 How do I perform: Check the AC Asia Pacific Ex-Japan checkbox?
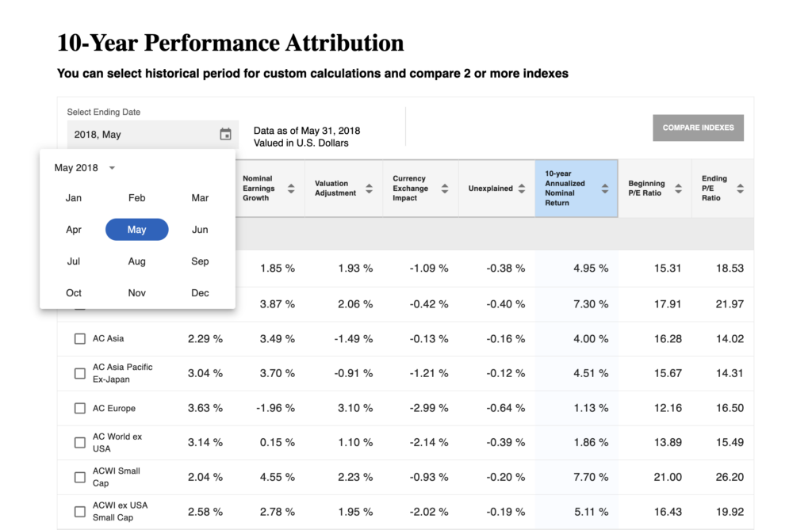pyautogui.click(x=80, y=373)
